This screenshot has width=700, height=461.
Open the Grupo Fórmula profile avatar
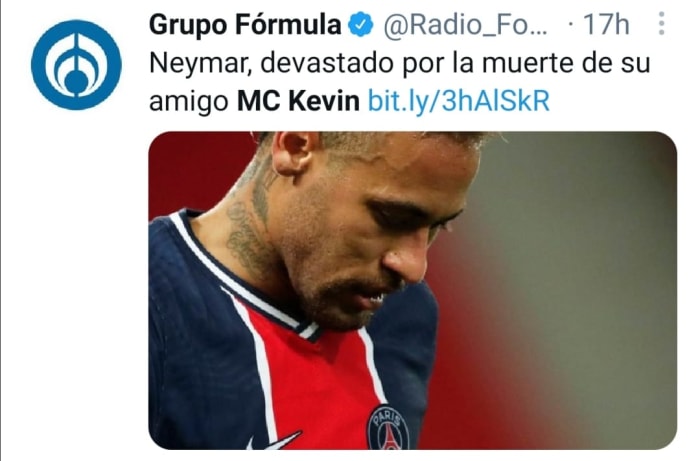(x=76, y=65)
